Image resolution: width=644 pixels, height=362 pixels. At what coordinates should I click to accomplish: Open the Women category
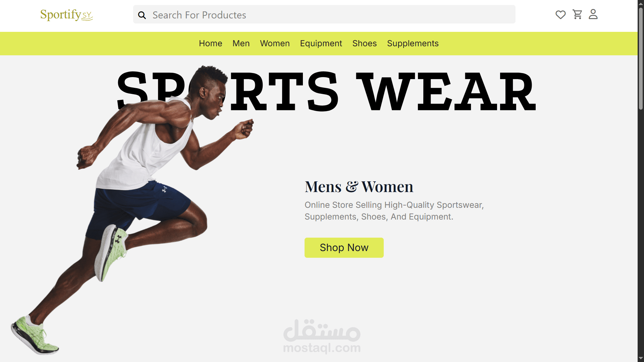pyautogui.click(x=275, y=44)
